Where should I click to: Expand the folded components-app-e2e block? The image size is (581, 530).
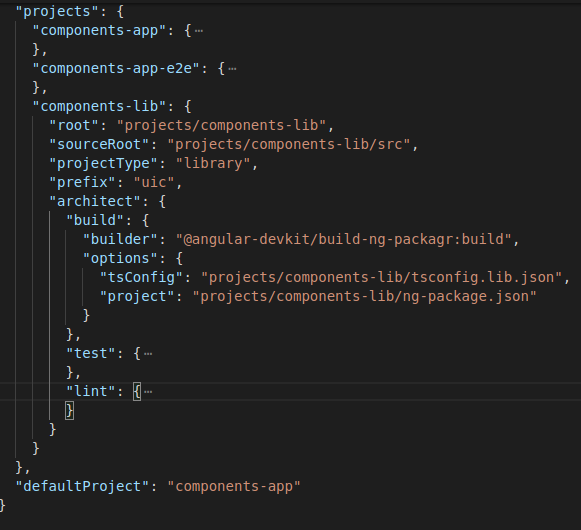pos(232,69)
